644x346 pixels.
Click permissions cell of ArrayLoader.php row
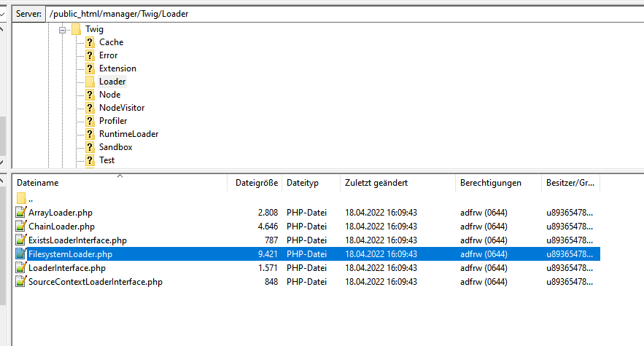[484, 213]
